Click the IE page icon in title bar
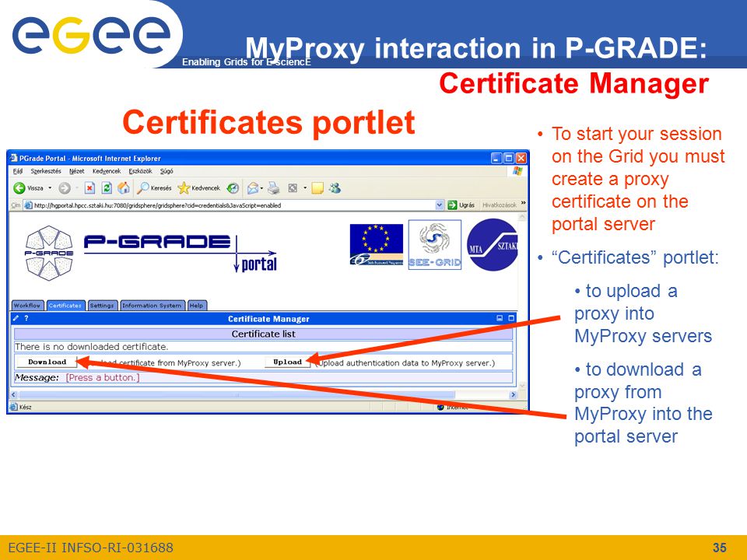The height and width of the screenshot is (560, 747). (14, 158)
